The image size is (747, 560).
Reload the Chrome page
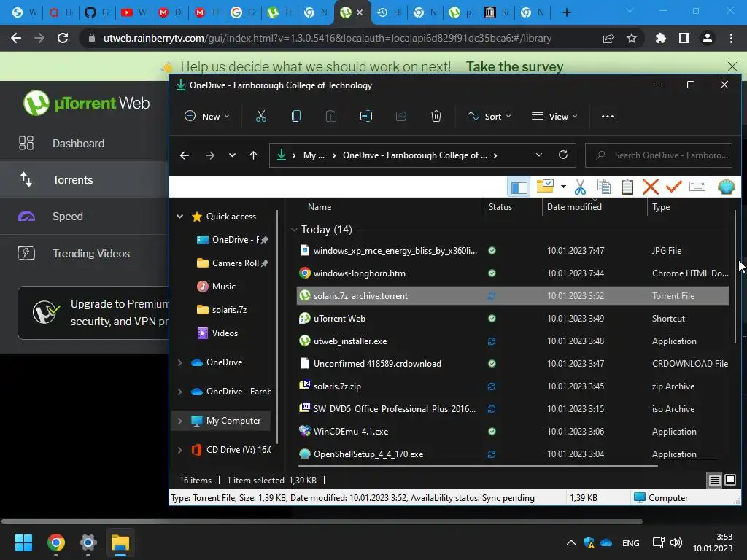click(x=63, y=38)
